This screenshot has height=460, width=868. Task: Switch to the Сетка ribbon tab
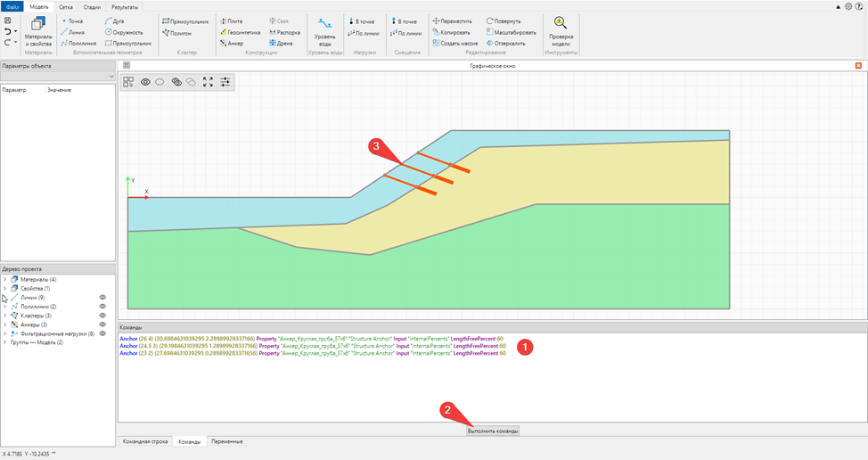pos(66,6)
